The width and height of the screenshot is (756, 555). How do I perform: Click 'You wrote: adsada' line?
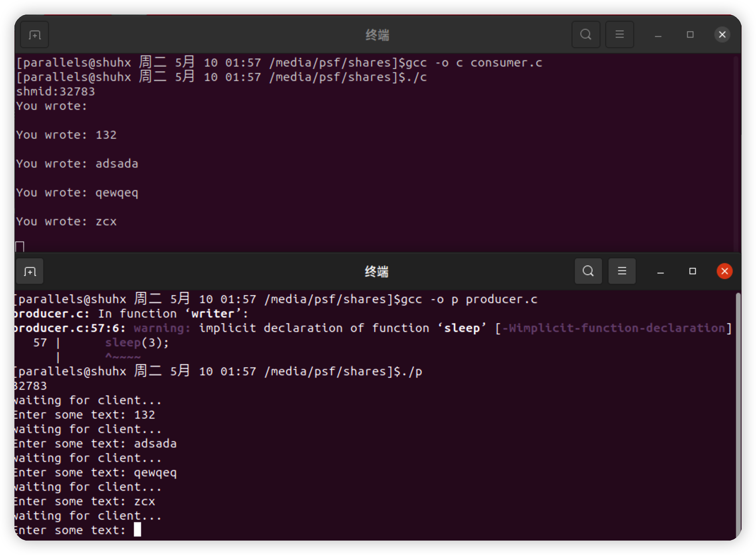click(x=77, y=164)
